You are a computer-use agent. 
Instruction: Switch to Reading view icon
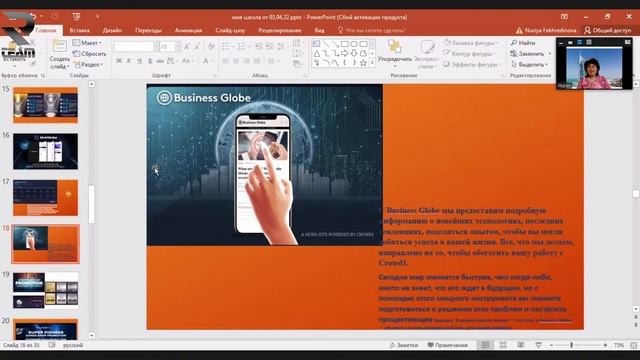coord(520,345)
